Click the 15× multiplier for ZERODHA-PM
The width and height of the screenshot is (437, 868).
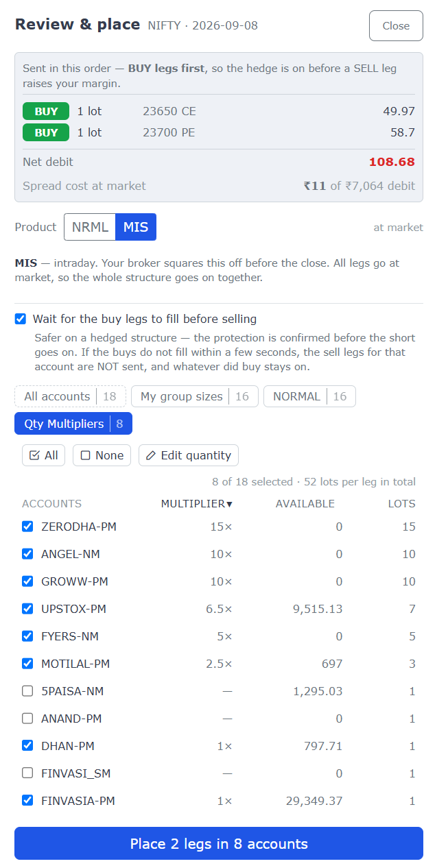222,527
